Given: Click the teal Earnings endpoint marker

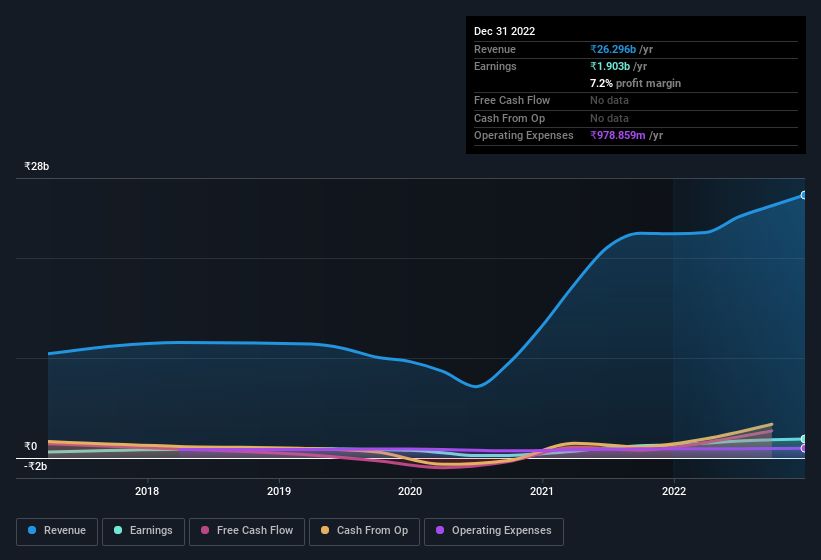Looking at the screenshot, I should pos(804,439).
